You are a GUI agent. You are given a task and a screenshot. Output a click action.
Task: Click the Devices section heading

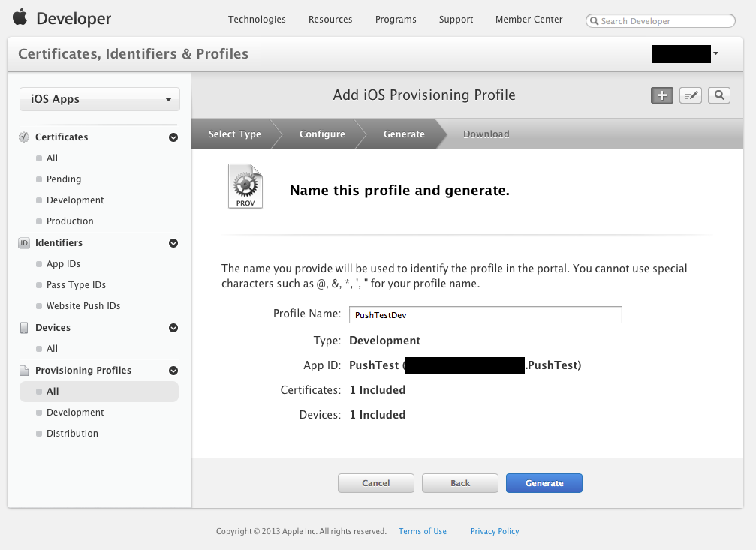[53, 328]
